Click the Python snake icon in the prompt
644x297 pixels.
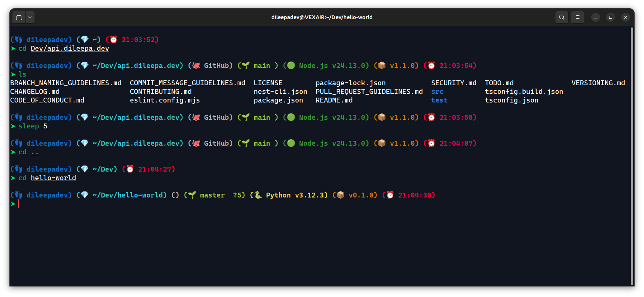tap(258, 195)
